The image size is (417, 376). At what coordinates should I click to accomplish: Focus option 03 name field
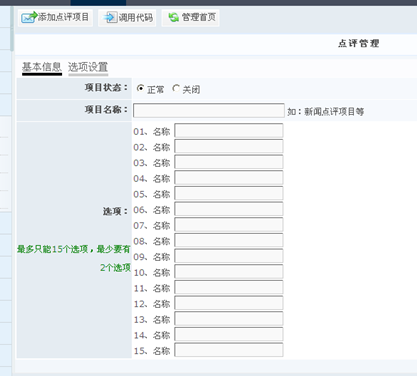pos(229,162)
